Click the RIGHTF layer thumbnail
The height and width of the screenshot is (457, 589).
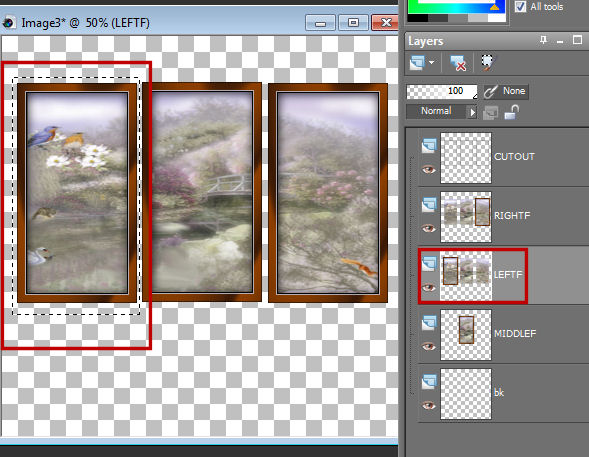[466, 216]
